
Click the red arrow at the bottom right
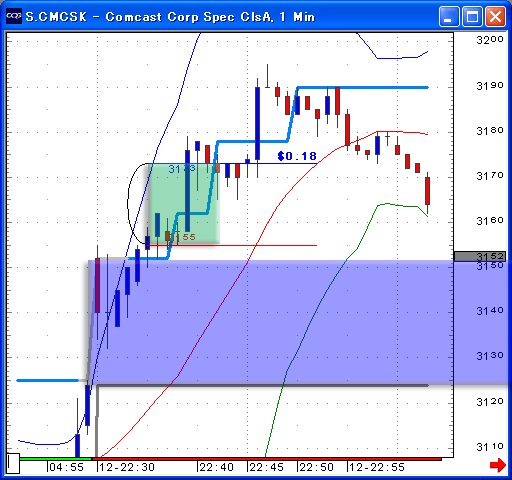tap(498, 465)
